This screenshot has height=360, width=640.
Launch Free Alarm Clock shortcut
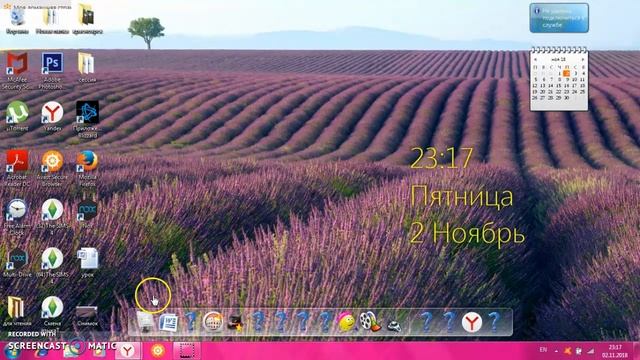pos(17,216)
